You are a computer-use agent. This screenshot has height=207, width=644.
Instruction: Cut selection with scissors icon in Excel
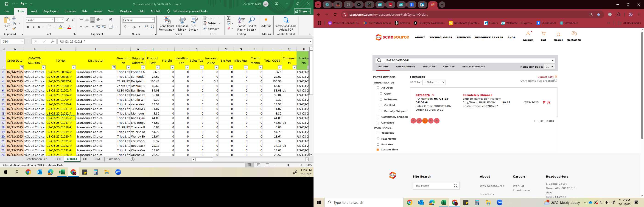point(14,18)
